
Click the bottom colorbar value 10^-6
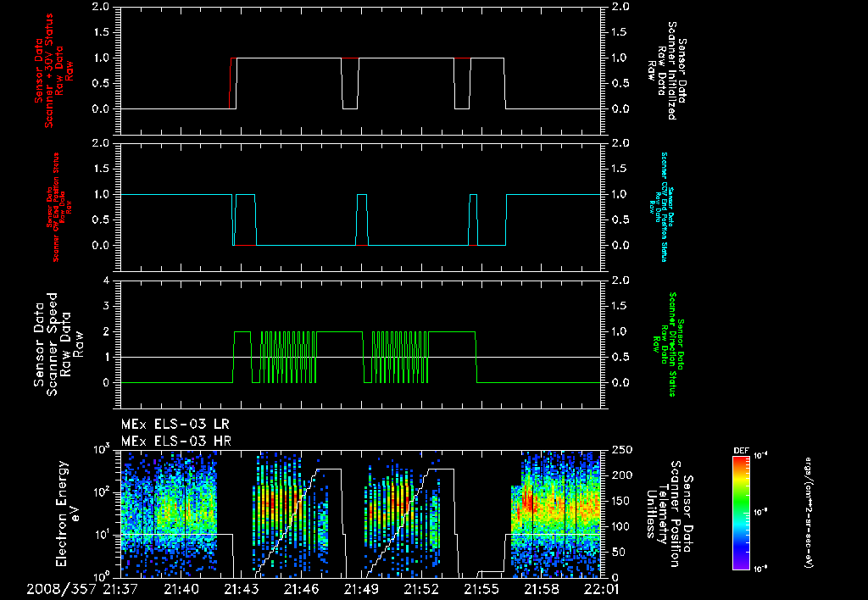click(x=761, y=569)
